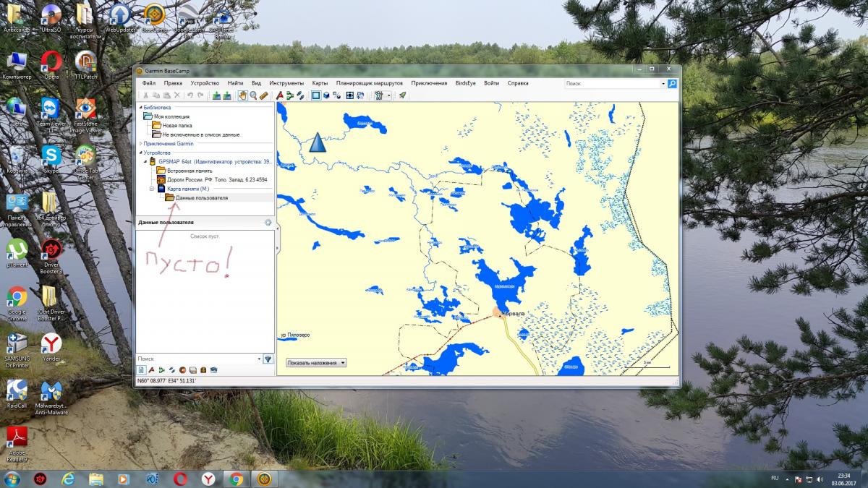This screenshot has height=488, width=868.
Task: Click the search magnifier button at top right
Action: [x=672, y=84]
